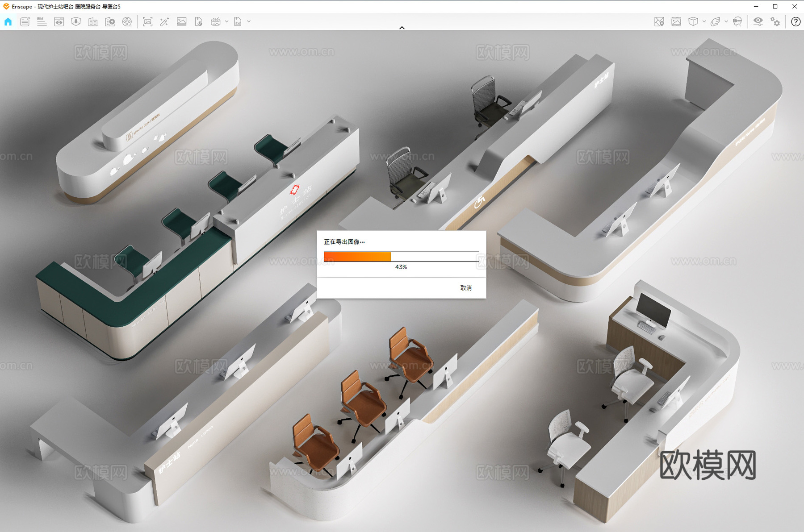This screenshot has height=532, width=804.
Task: Expand the EXE export dropdown arrow
Action: pyautogui.click(x=249, y=21)
